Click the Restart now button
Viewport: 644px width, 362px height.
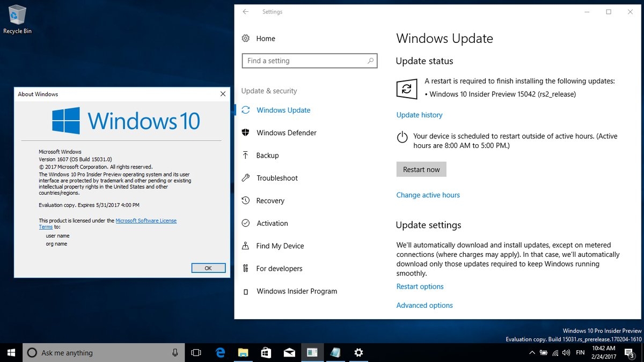[421, 169]
